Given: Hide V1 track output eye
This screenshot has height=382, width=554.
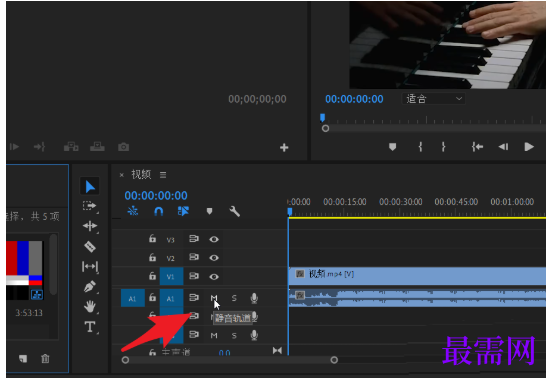Looking at the screenshot, I should pyautogui.click(x=214, y=277).
